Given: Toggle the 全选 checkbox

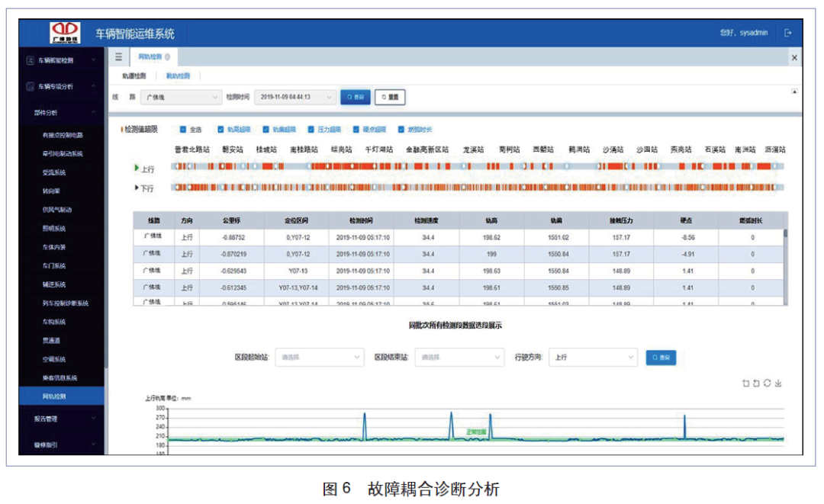Looking at the screenshot, I should click(183, 130).
